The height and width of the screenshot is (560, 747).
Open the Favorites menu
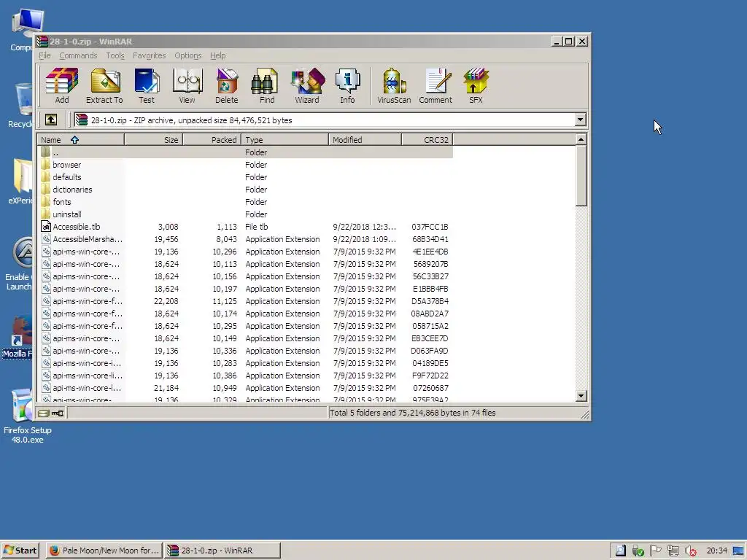pyautogui.click(x=149, y=55)
